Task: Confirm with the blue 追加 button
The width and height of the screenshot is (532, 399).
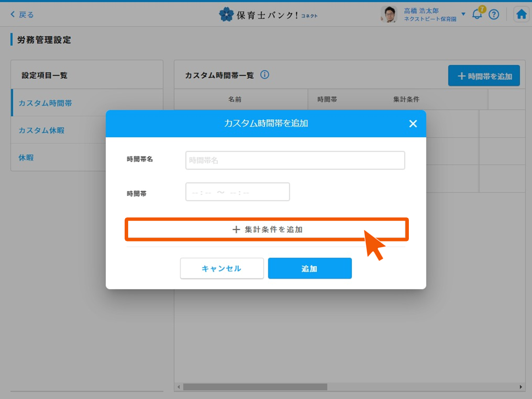Action: click(x=310, y=268)
